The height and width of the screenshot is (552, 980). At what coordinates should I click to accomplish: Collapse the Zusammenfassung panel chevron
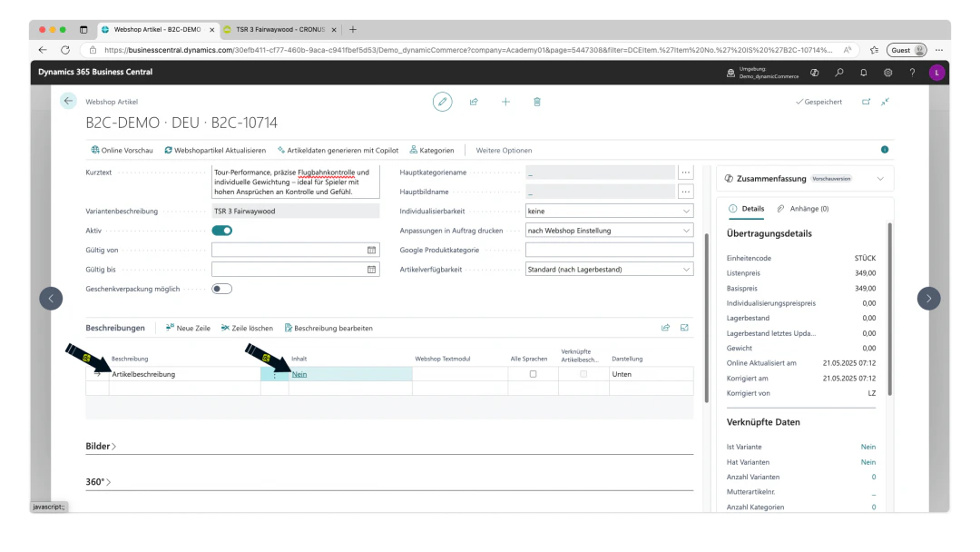tap(880, 179)
